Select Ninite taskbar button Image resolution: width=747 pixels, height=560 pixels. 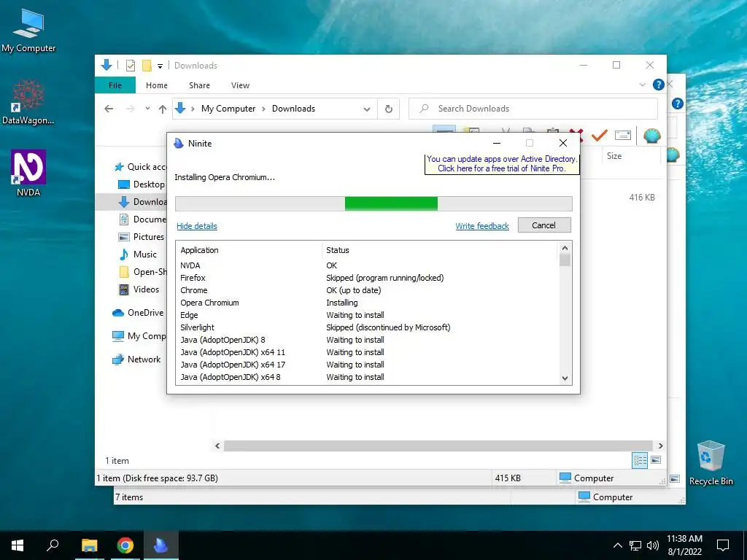pos(160,545)
